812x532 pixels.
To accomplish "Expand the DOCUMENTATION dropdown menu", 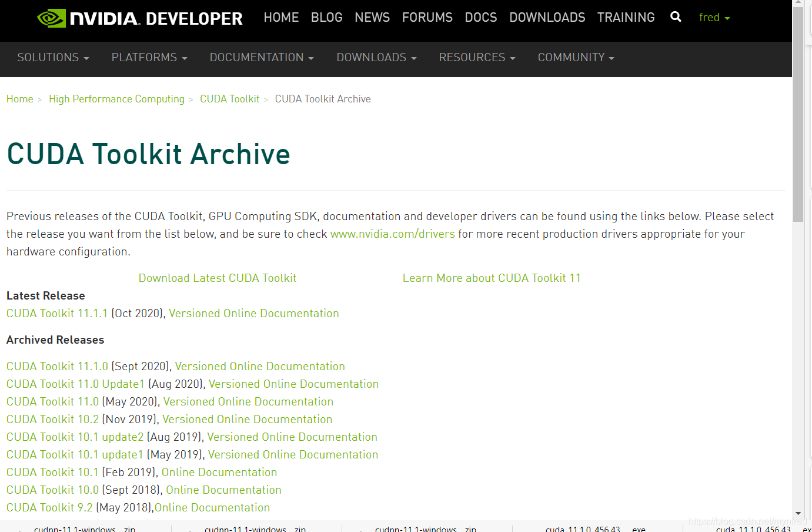I will click(262, 58).
